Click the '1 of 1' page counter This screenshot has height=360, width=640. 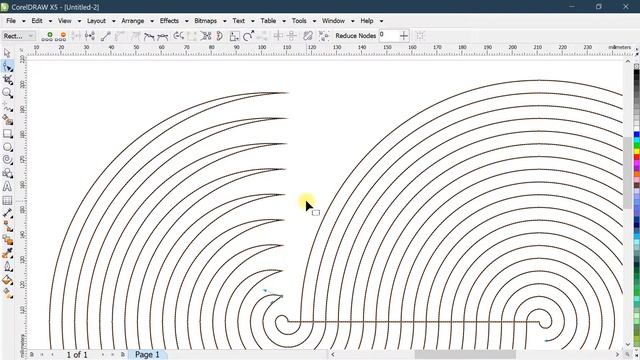pyautogui.click(x=77, y=355)
